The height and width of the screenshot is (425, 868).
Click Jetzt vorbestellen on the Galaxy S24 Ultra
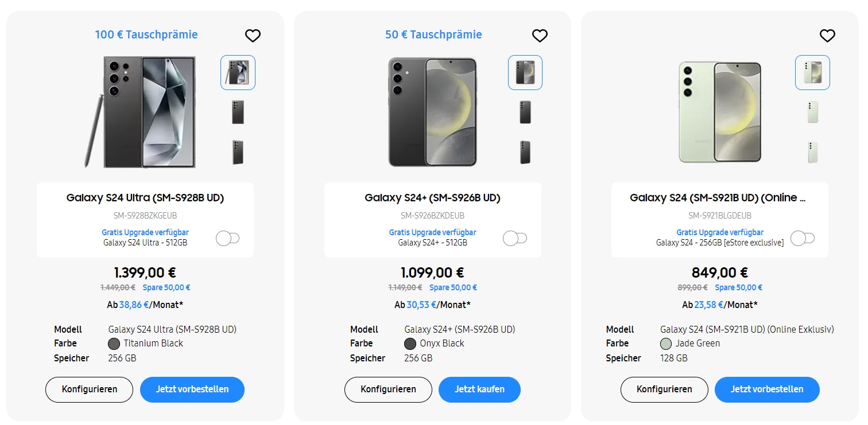click(x=192, y=389)
